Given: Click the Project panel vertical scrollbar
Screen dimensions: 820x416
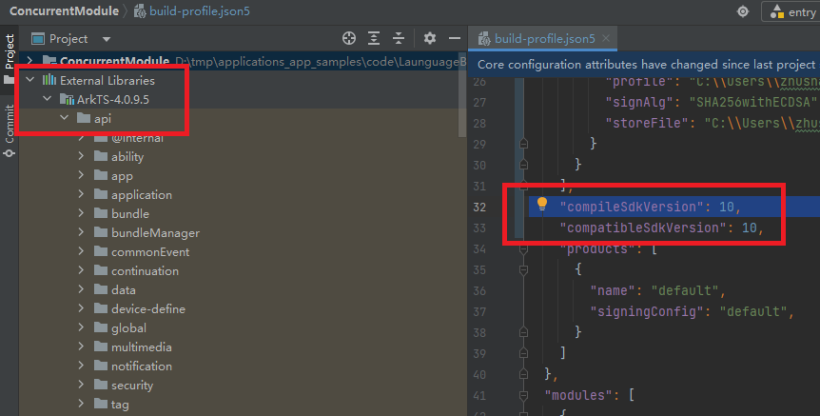Looking at the screenshot, I should (462, 94).
